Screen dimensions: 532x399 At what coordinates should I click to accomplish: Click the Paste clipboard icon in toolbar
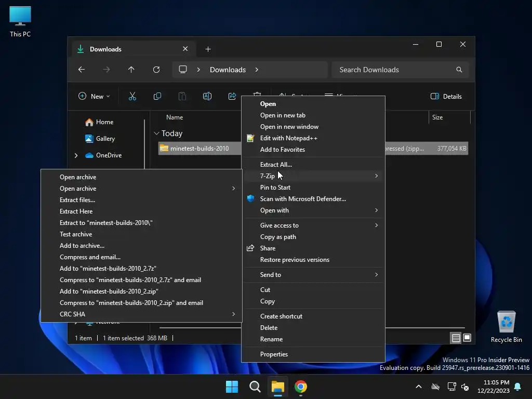pyautogui.click(x=182, y=96)
